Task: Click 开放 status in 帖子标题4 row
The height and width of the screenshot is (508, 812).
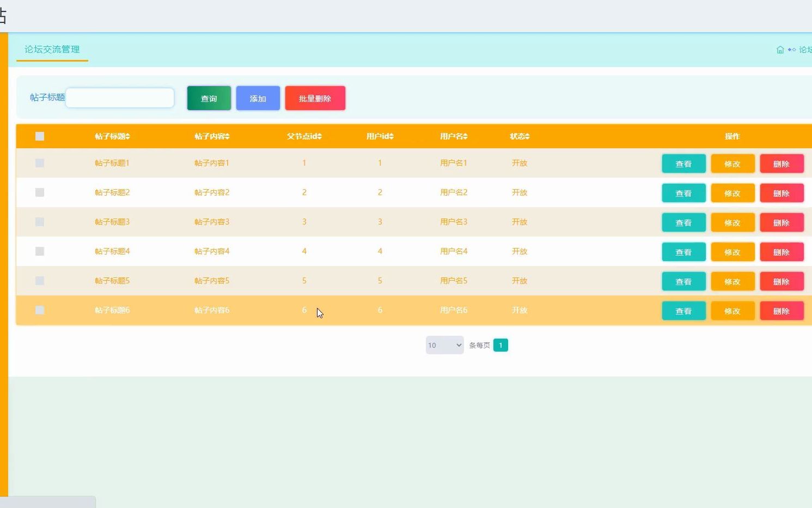Action: (520, 251)
